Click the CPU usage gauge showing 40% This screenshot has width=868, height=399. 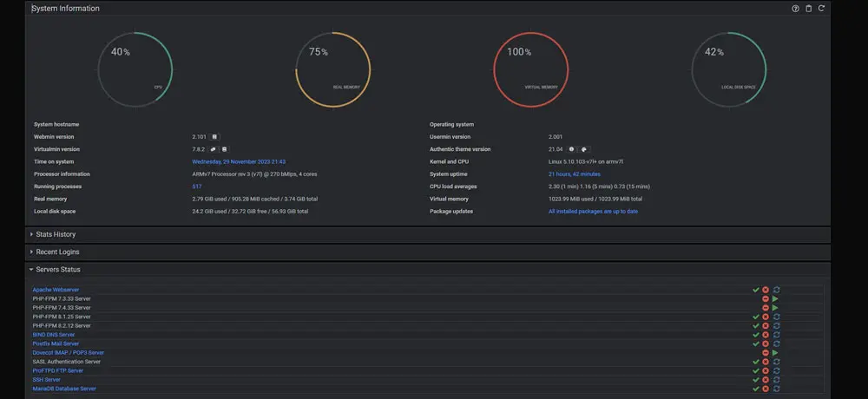[x=135, y=70]
